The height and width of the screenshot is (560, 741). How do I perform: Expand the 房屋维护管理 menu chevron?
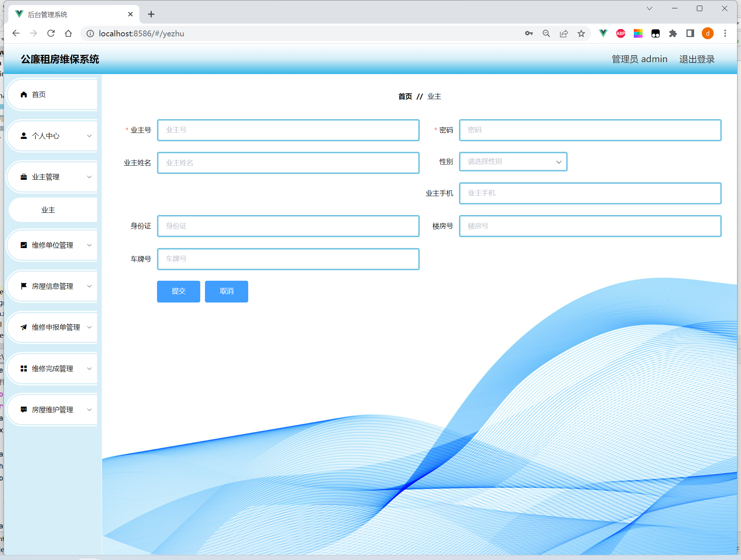point(89,410)
